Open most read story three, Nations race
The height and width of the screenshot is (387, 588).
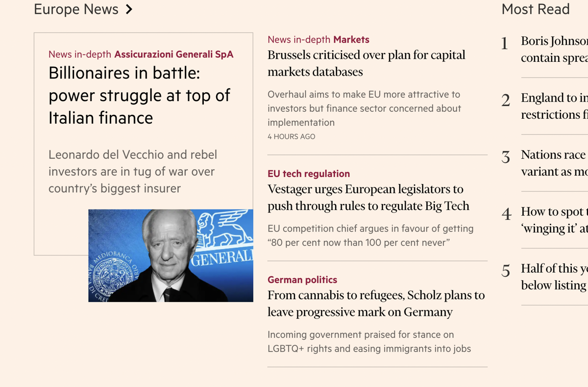point(554,163)
